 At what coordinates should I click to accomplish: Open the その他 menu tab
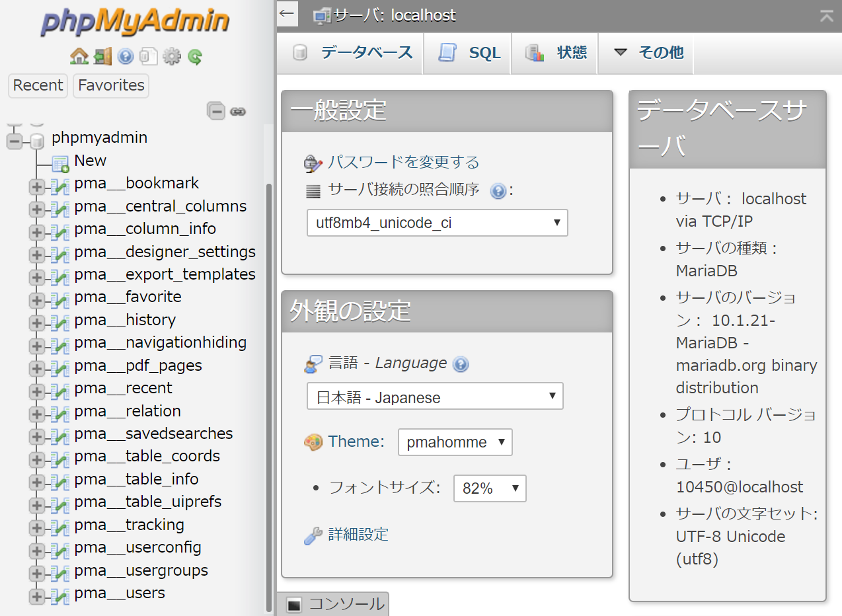click(x=646, y=53)
